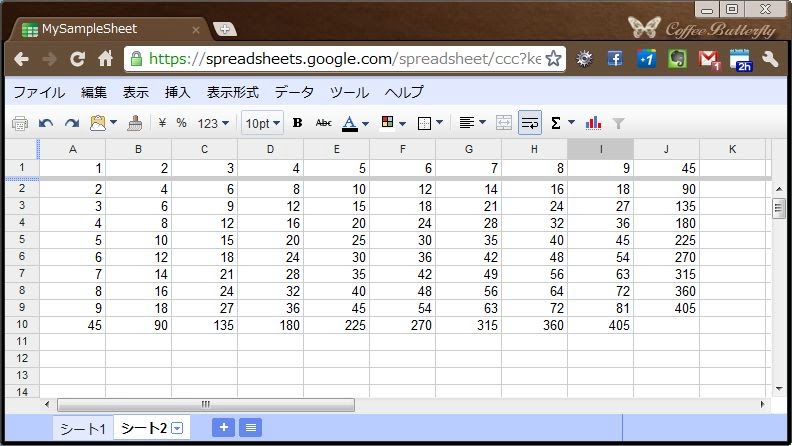Viewport: 792px width, 446px height.
Task: Switch to the シート1 tab
Action: [82, 428]
